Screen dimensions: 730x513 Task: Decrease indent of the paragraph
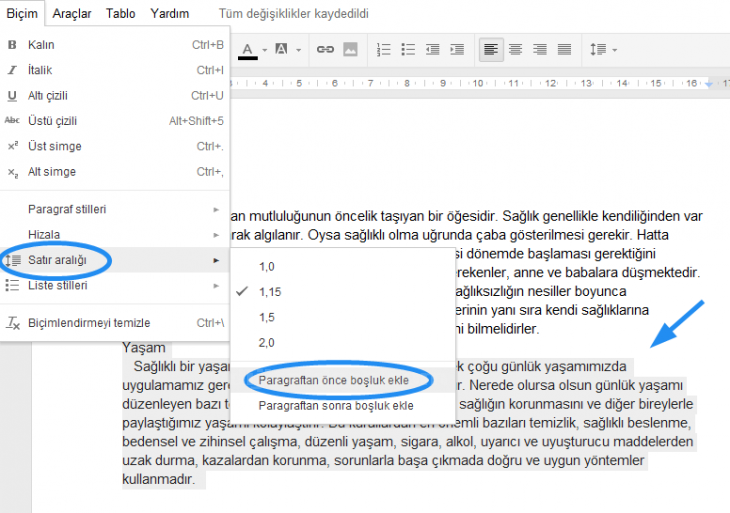point(432,49)
